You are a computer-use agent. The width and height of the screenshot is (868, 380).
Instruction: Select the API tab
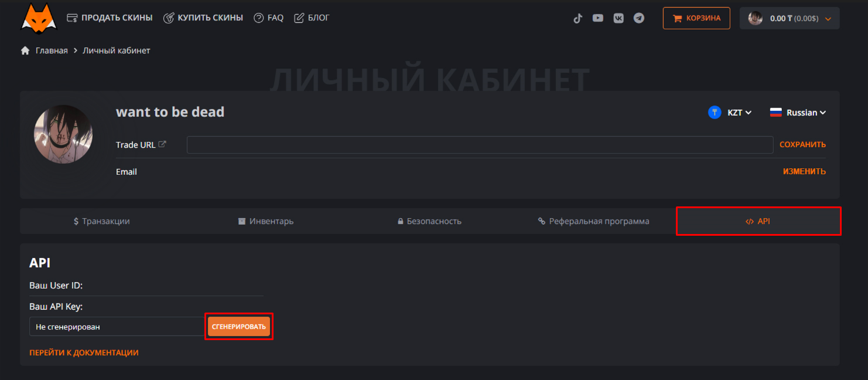point(758,221)
